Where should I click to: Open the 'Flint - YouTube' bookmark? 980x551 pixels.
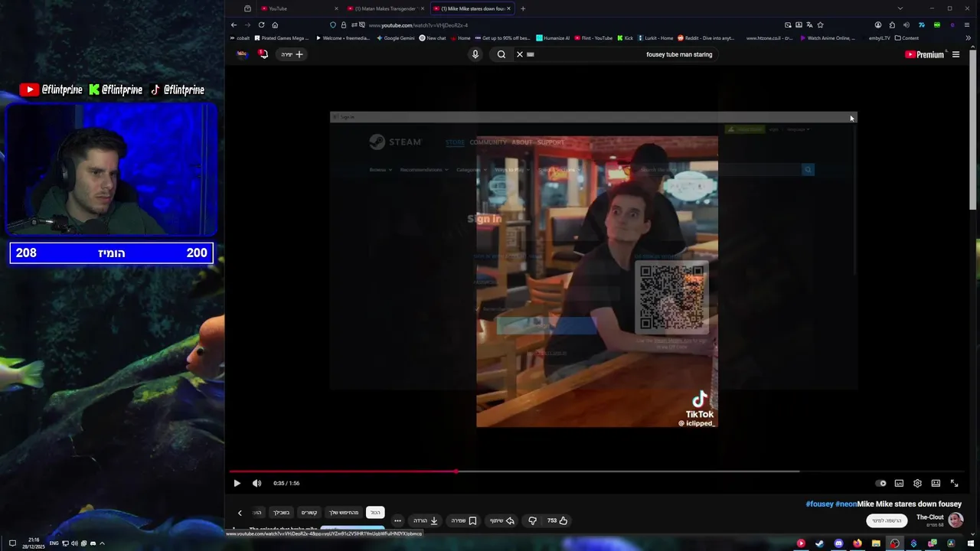(x=593, y=37)
